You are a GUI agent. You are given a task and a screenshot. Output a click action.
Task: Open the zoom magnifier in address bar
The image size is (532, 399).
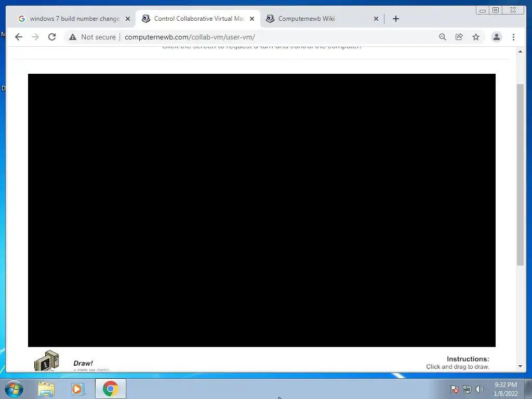pos(443,37)
